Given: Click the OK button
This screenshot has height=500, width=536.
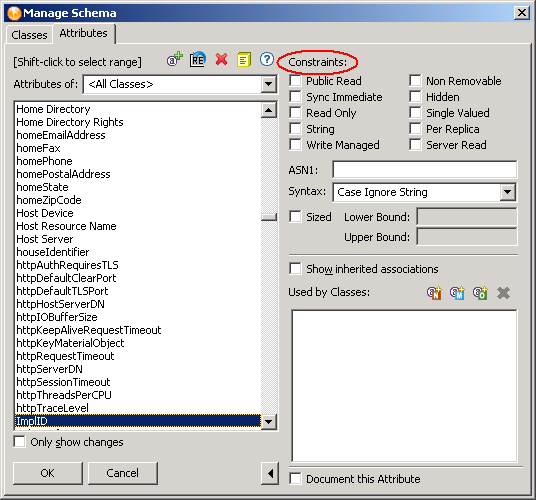Looking at the screenshot, I should tap(48, 473).
